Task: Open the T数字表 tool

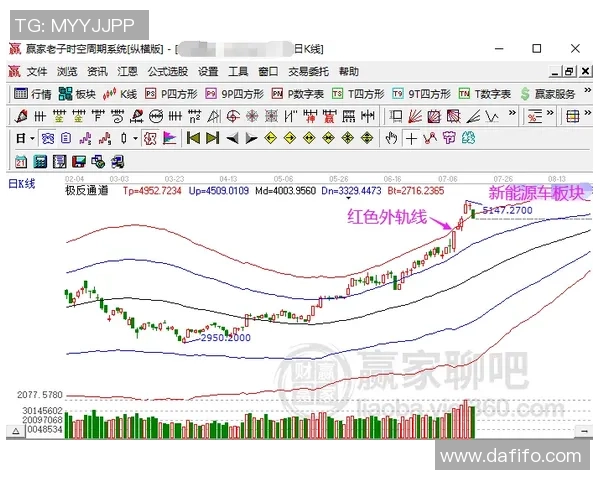Action: [484, 94]
